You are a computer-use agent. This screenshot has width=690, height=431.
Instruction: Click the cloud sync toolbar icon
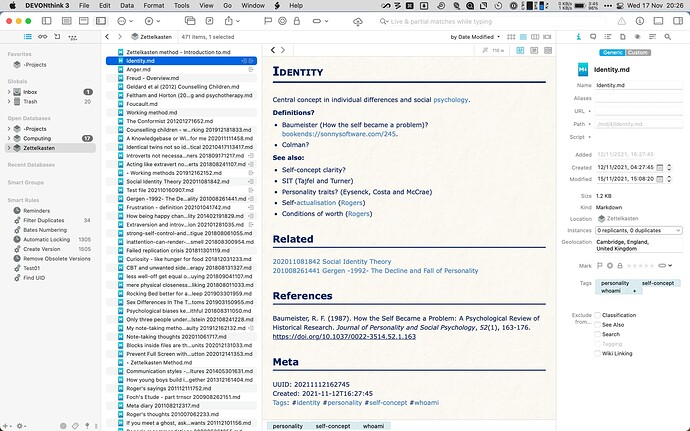pos(358,22)
